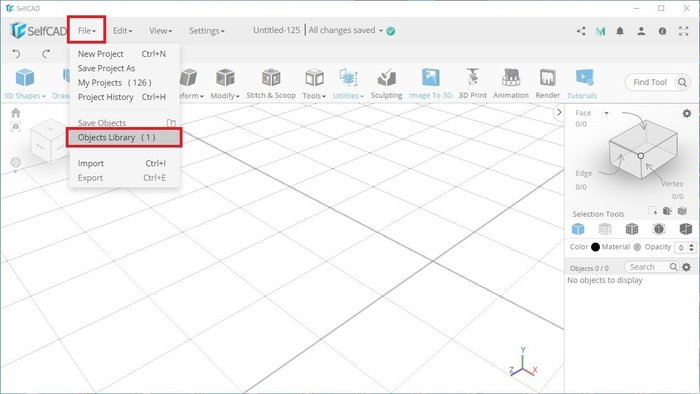Select solid blue cube display mode

pos(578,229)
